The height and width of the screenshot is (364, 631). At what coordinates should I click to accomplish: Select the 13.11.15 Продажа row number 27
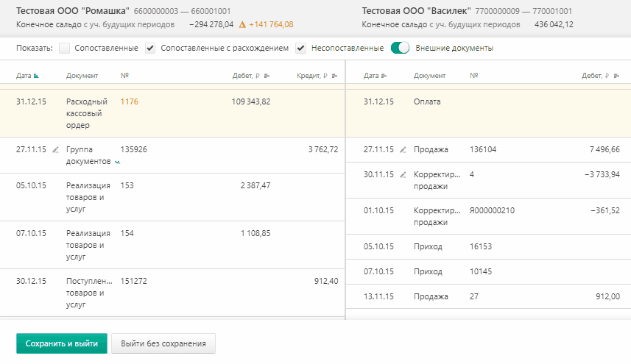point(488,296)
